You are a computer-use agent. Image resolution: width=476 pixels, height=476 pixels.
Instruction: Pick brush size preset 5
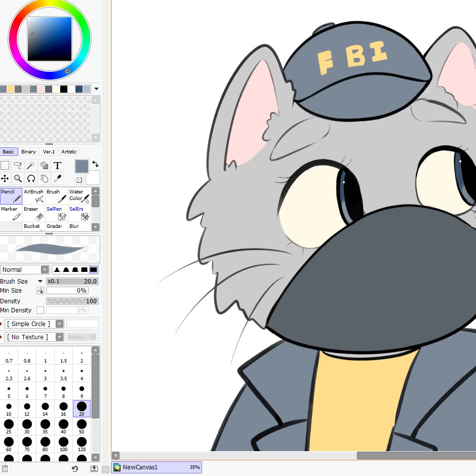[9, 391]
